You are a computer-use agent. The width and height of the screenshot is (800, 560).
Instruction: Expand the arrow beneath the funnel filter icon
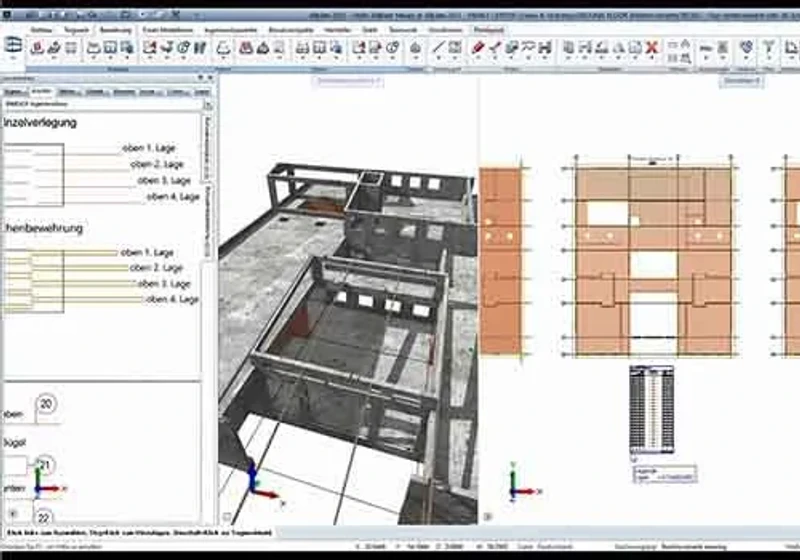[768, 58]
